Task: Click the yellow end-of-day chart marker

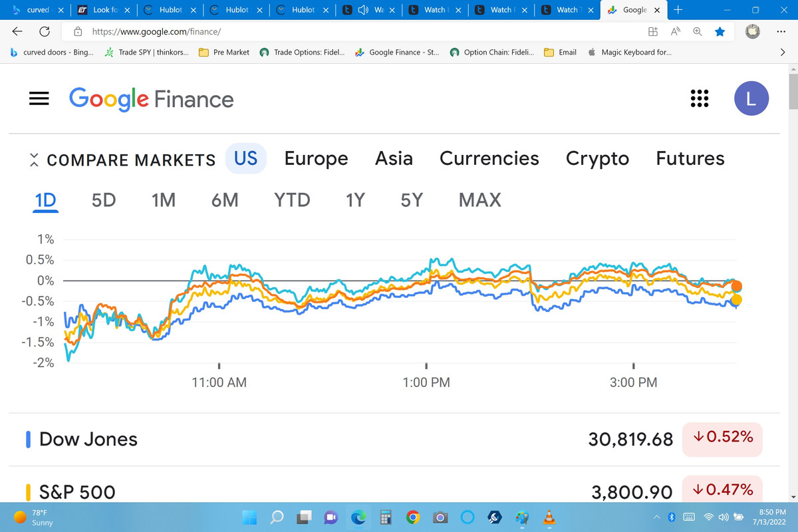Action: (736, 301)
